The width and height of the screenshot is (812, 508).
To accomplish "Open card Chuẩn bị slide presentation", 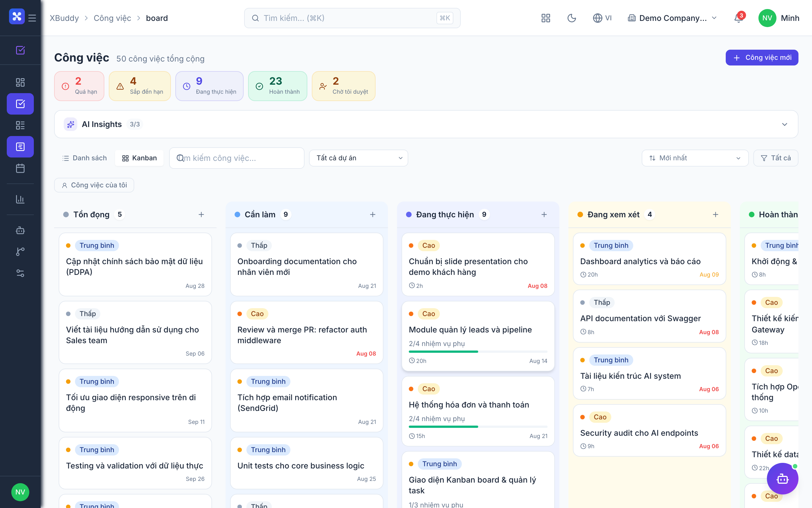I will point(478,264).
